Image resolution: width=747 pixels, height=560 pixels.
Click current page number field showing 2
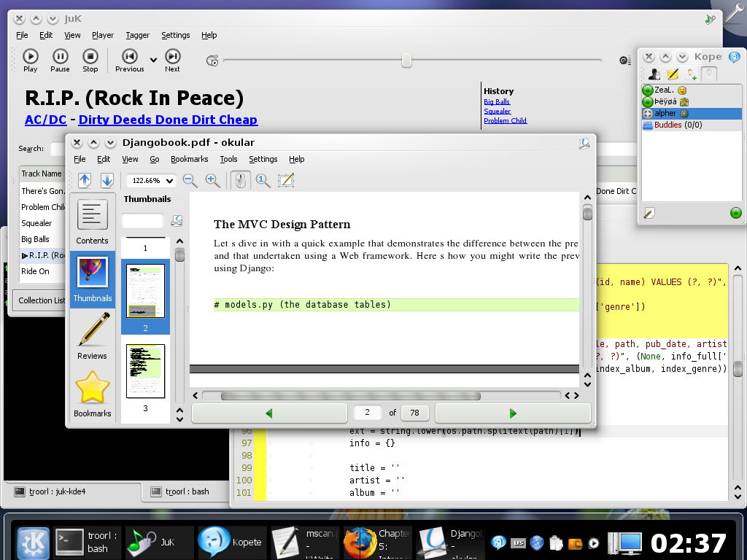(368, 413)
